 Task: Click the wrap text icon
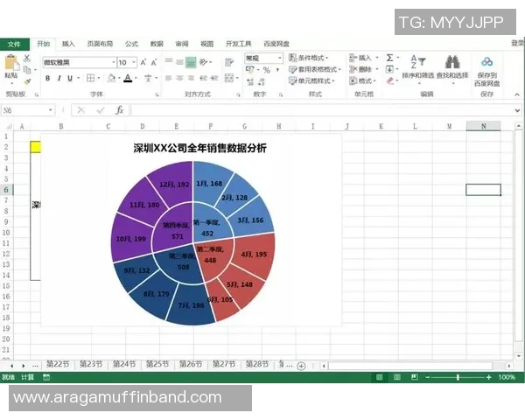pyautogui.click(x=229, y=62)
